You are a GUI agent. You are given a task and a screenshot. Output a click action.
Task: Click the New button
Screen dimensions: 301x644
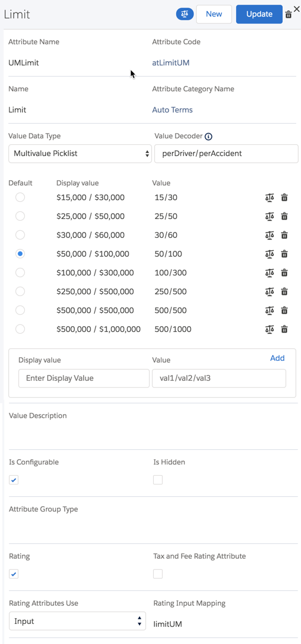tap(214, 14)
